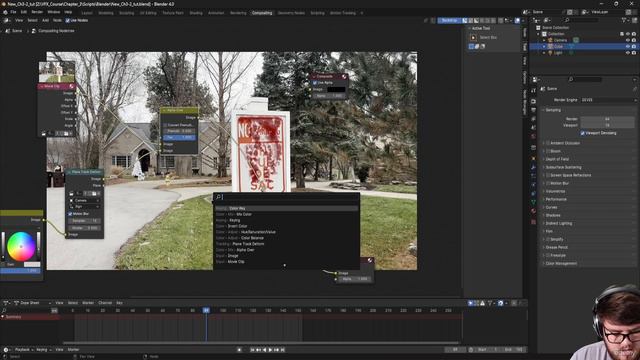Toggle Motion Blur on Plane Track Deform node
Image resolution: width=640 pixels, height=360 pixels.
click(70, 213)
